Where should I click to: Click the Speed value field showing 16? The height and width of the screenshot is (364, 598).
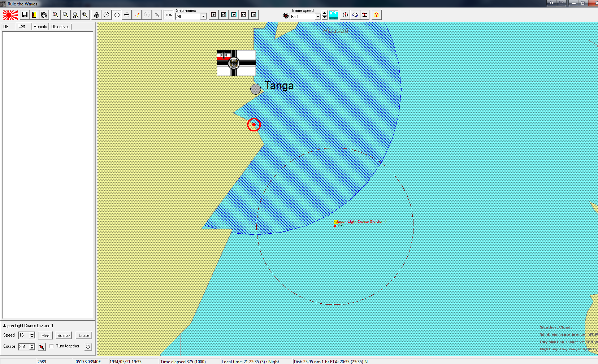pyautogui.click(x=24, y=335)
